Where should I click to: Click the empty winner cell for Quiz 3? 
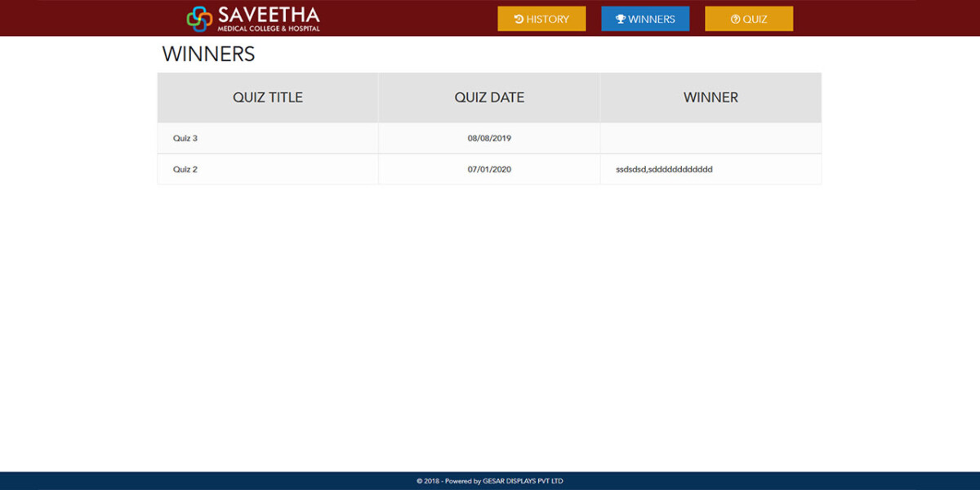coord(710,138)
